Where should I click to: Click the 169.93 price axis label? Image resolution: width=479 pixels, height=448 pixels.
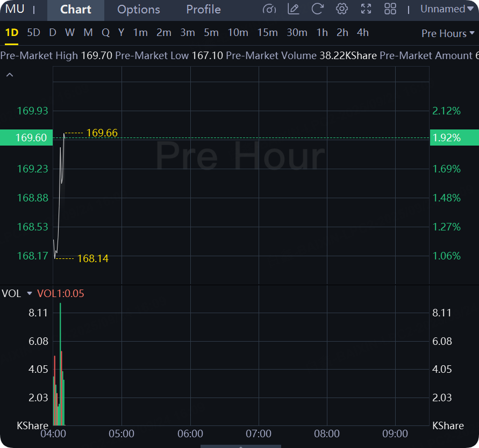(x=33, y=111)
